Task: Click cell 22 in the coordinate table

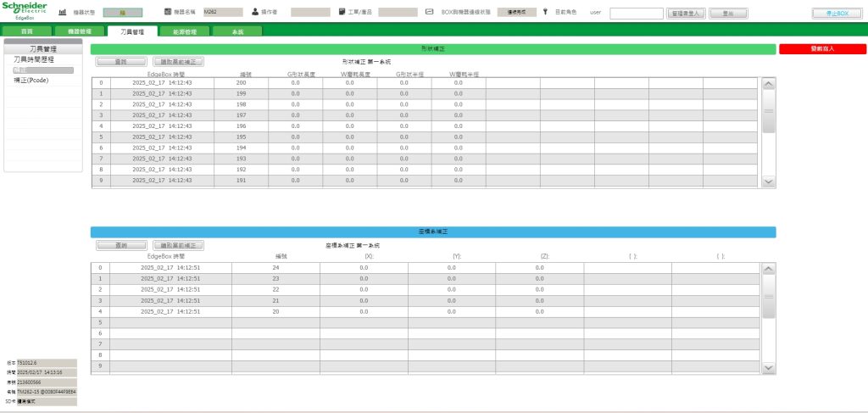Action: [x=275, y=289]
